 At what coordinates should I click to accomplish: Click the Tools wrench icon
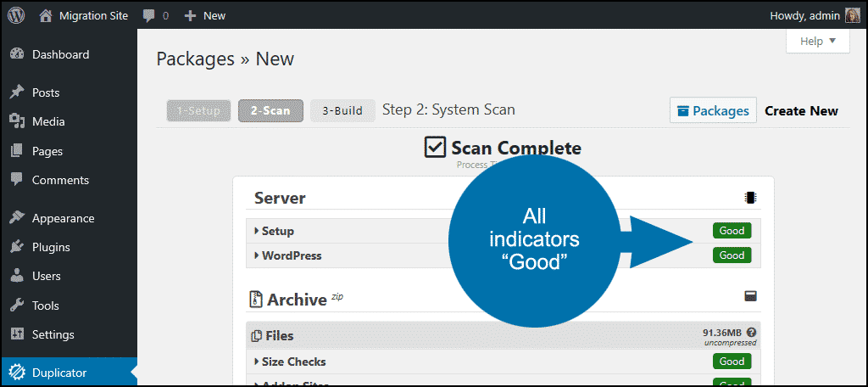(x=17, y=305)
